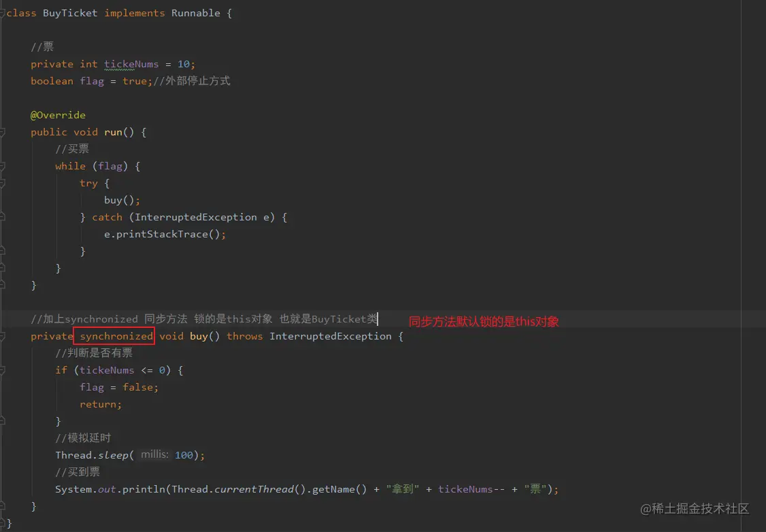Click the "票" string literal in println
766x532 pixels.
[535, 489]
